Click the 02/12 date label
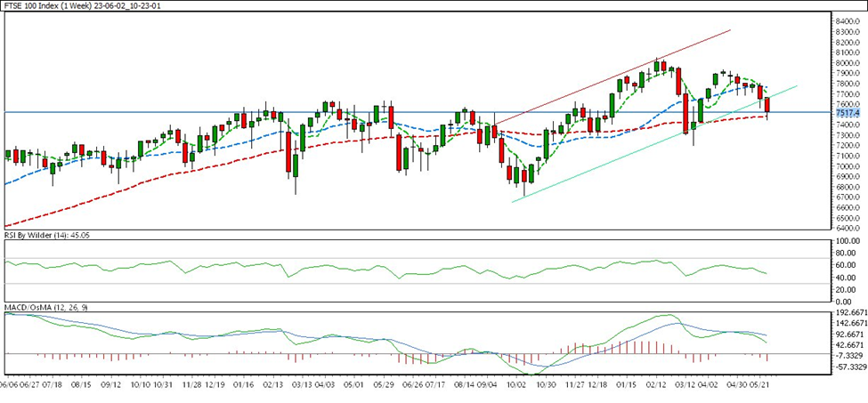868x403 pixels. (657, 383)
